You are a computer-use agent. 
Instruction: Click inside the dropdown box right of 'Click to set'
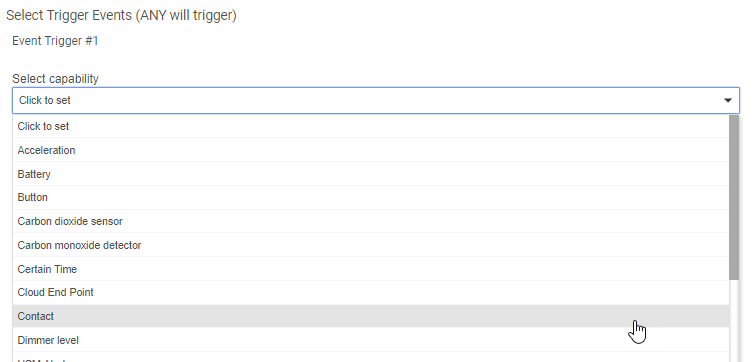[x=394, y=100]
